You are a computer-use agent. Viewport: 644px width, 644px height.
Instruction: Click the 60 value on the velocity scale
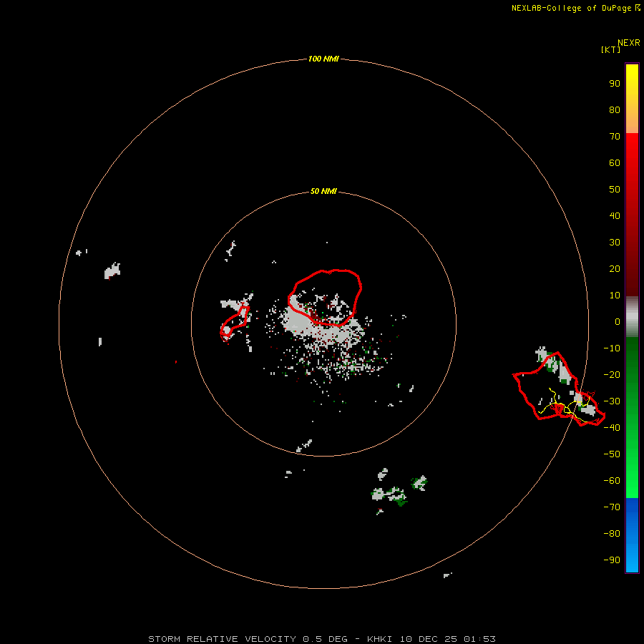tap(615, 163)
